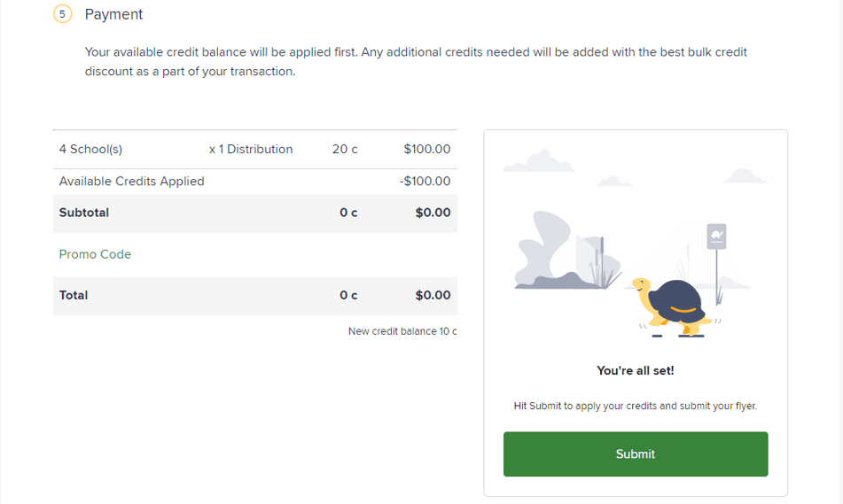Image resolution: width=843 pixels, height=504 pixels.
Task: Click the Total row label
Action: pyautogui.click(x=73, y=295)
